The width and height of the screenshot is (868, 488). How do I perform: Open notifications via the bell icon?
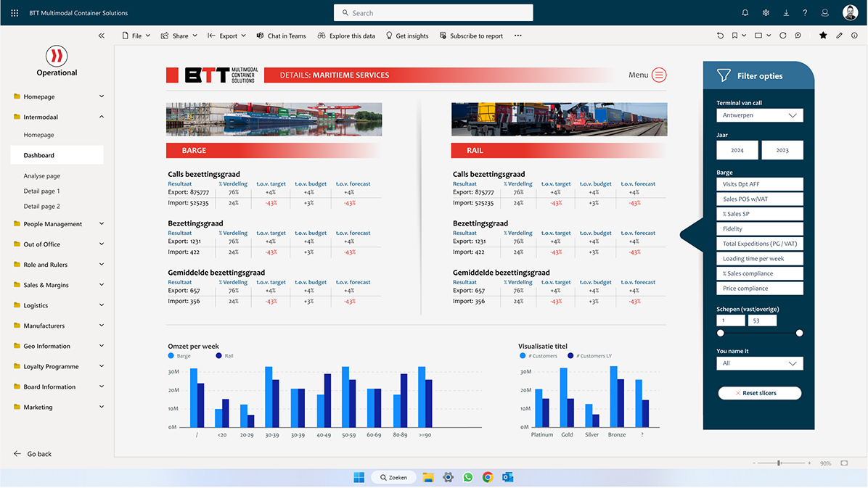[x=745, y=12]
